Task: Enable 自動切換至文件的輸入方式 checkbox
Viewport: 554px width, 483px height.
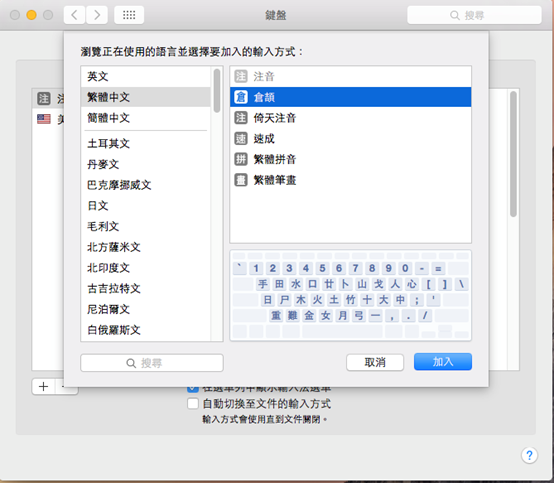Action: pos(193,404)
